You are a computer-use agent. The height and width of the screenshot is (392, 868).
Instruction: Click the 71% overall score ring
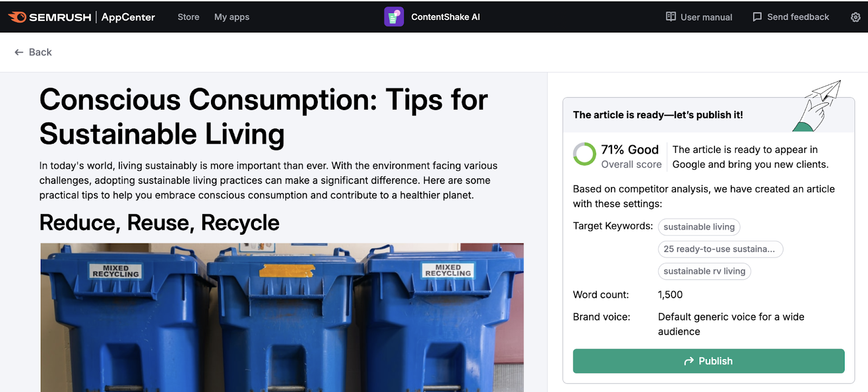585,155
